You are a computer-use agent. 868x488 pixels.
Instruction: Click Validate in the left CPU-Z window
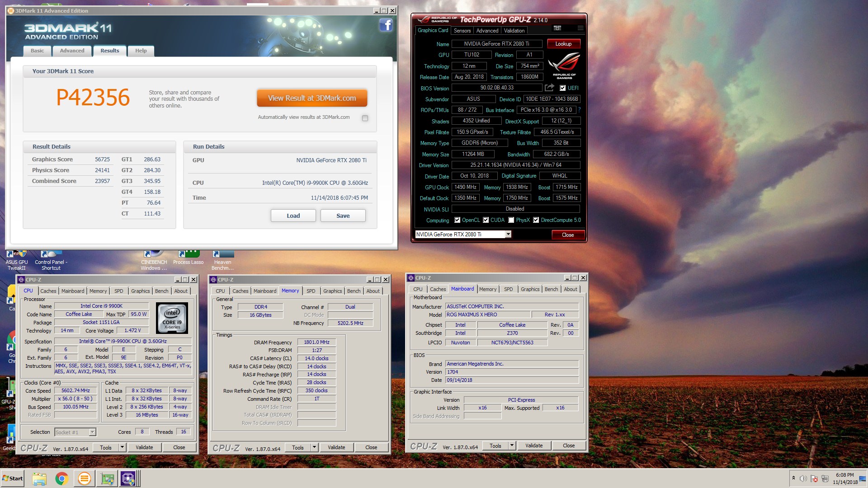pos(144,447)
